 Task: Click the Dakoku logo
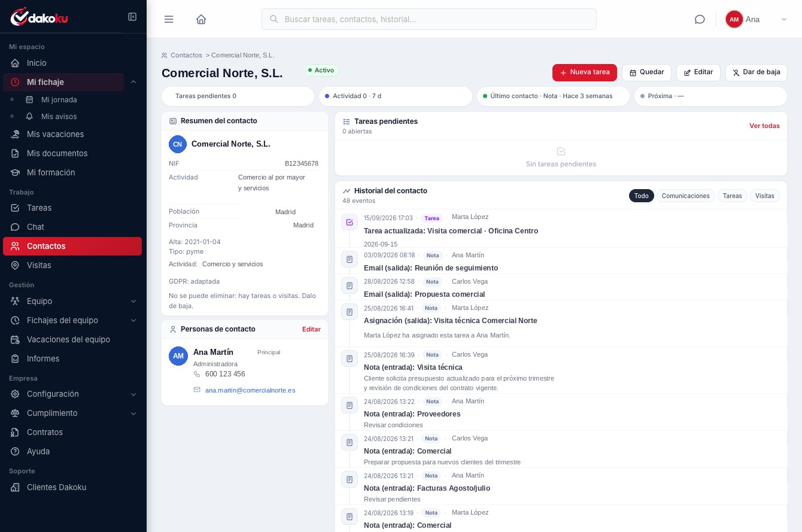pos(40,17)
